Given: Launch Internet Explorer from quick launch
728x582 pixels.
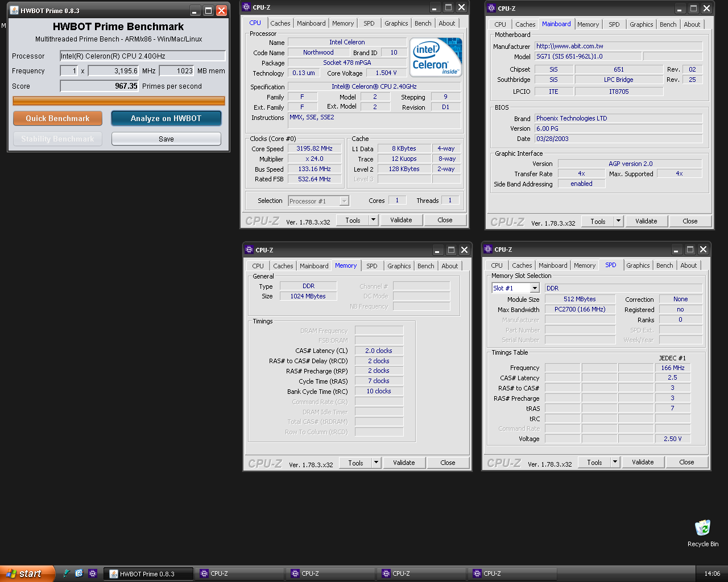Looking at the screenshot, I should 79,573.
